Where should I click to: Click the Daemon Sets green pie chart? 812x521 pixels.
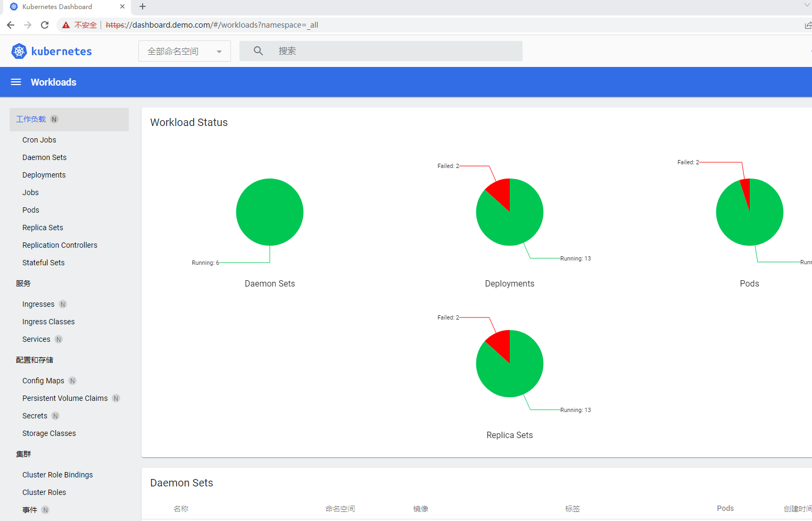point(270,212)
